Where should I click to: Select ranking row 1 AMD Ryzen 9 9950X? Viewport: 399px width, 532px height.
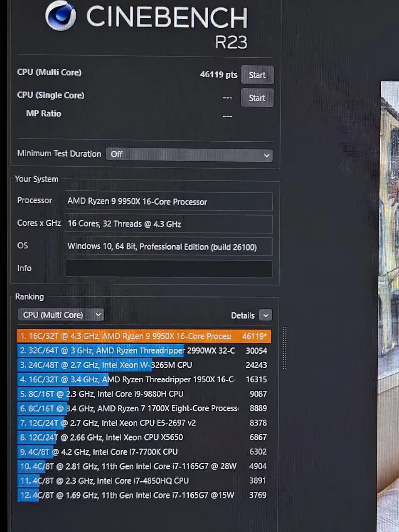[x=144, y=336]
